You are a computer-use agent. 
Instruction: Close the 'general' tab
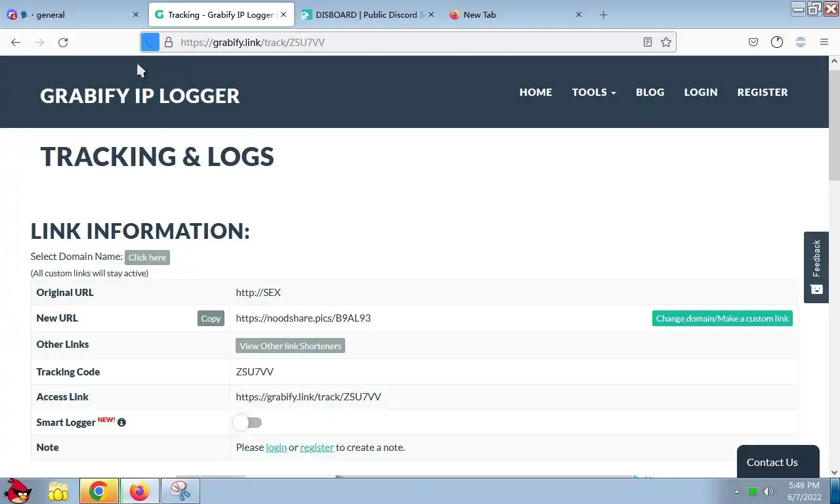coord(136,14)
